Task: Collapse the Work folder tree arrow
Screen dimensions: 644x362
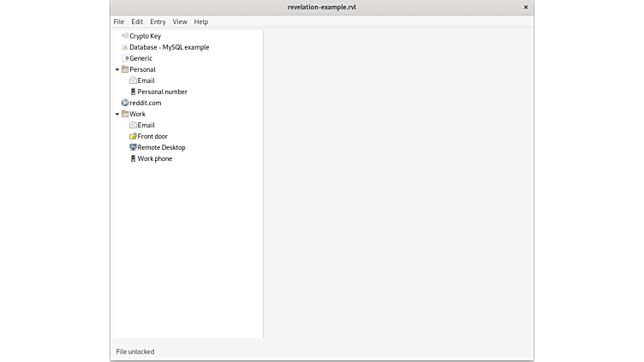Action: (x=116, y=114)
